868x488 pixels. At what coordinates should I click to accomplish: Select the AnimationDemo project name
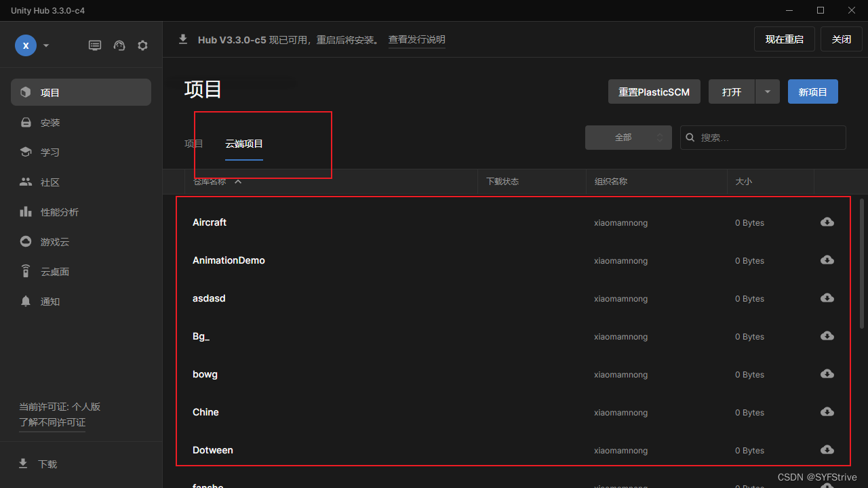click(x=229, y=260)
